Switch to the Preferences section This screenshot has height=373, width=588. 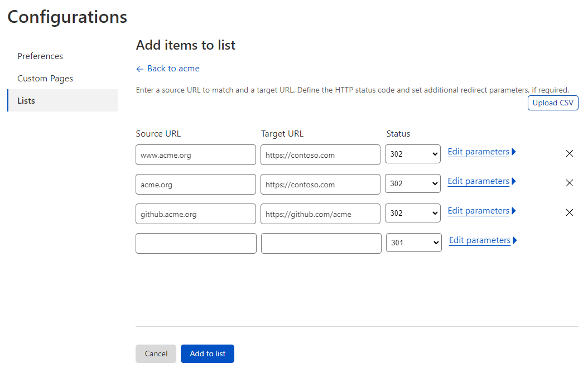click(40, 56)
